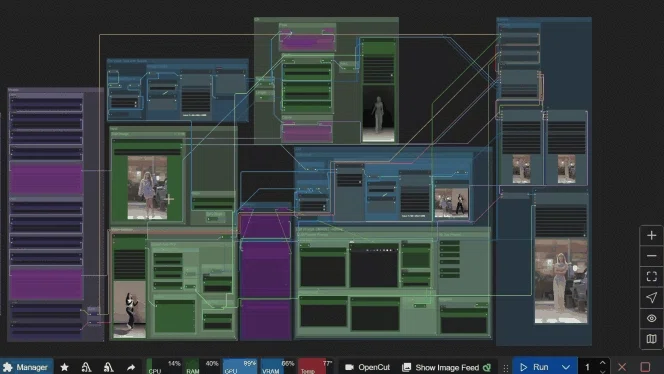Screen dimensions: 664x374
Task: Zoom out with the minus icon
Action: [x=652, y=256]
